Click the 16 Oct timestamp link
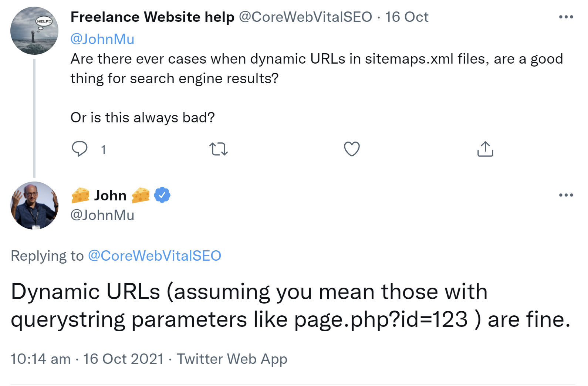588x386 pixels. point(407,17)
